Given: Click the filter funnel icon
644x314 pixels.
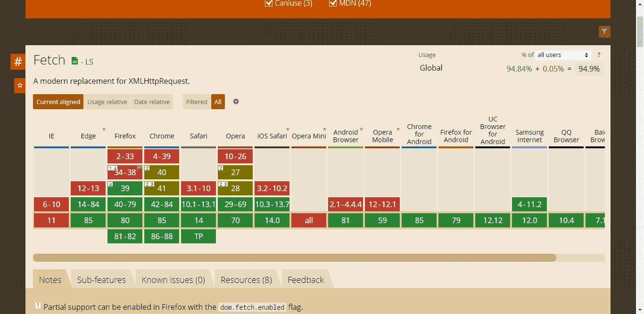Looking at the screenshot, I should (604, 32).
